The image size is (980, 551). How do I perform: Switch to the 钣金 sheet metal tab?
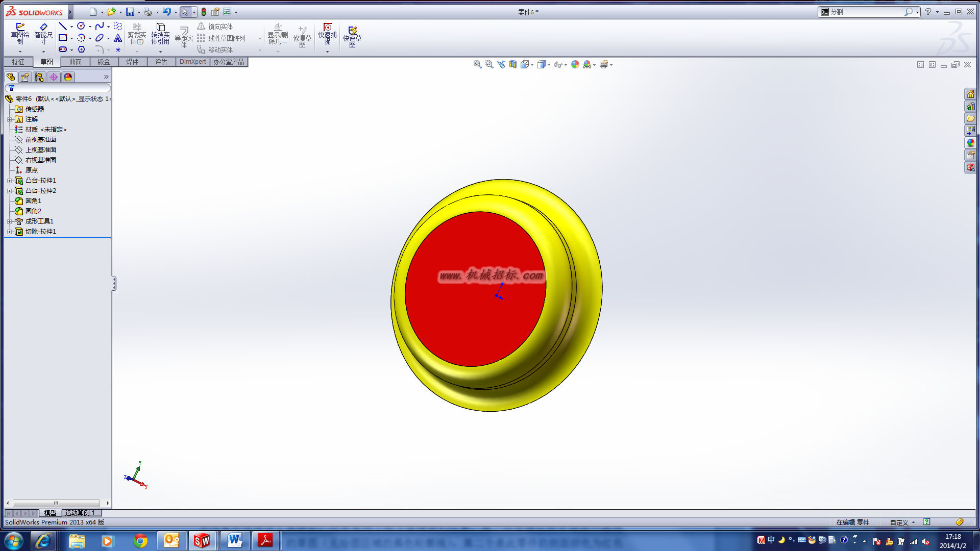coord(104,62)
